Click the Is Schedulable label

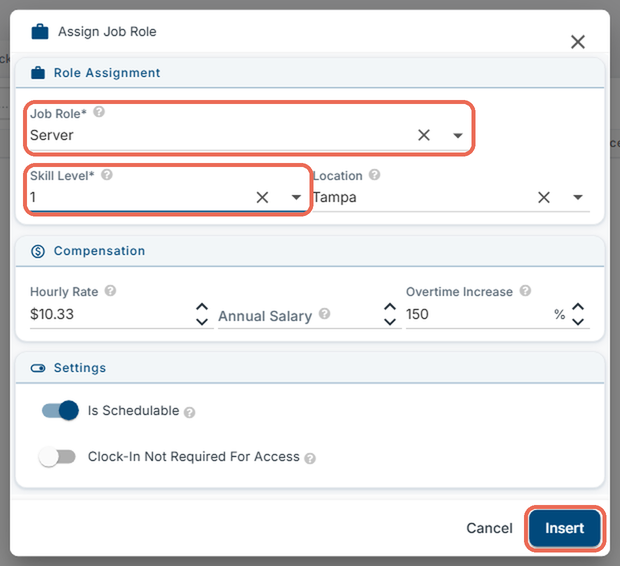coord(133,411)
